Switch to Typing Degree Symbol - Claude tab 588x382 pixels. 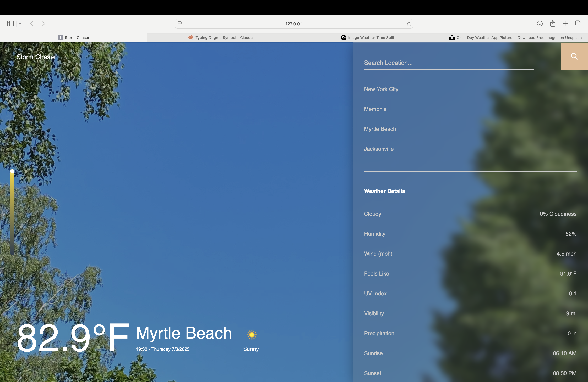[220, 37]
